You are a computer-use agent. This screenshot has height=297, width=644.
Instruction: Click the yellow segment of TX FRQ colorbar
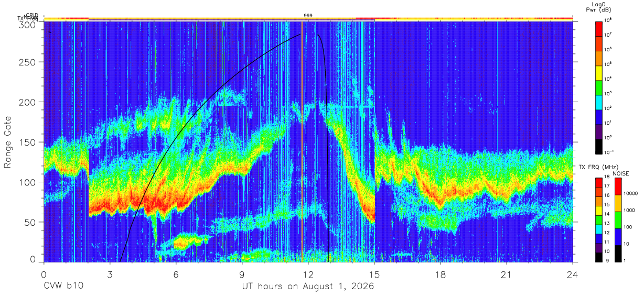pos(599,210)
